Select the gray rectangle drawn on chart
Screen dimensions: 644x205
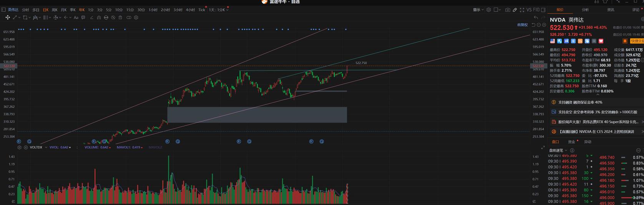tap(257, 115)
